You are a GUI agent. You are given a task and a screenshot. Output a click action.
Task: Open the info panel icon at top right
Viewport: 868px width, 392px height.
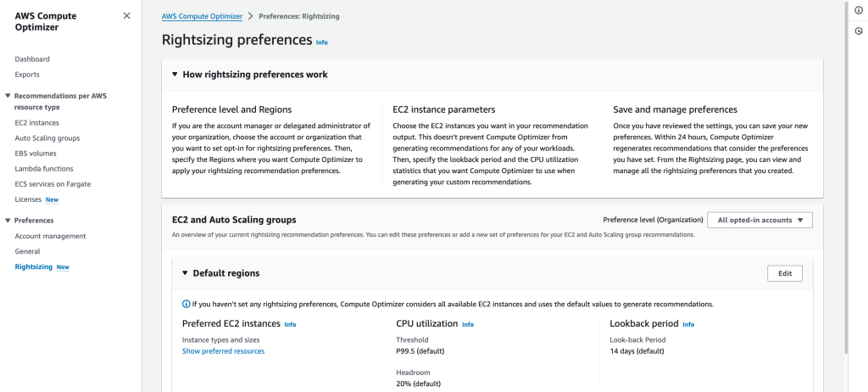coord(859,10)
